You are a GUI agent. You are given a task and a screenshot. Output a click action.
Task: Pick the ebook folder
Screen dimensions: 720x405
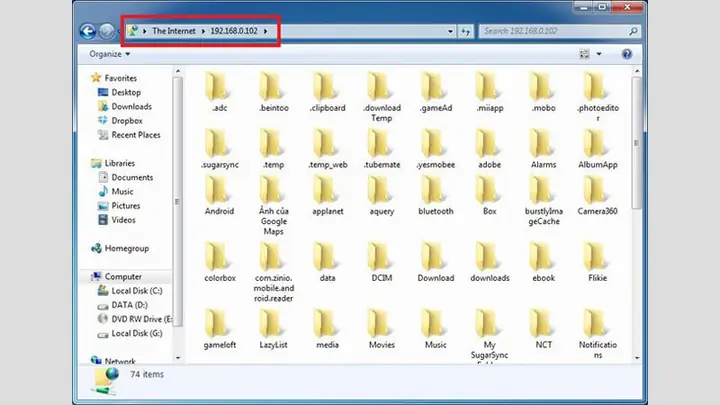[x=543, y=262]
